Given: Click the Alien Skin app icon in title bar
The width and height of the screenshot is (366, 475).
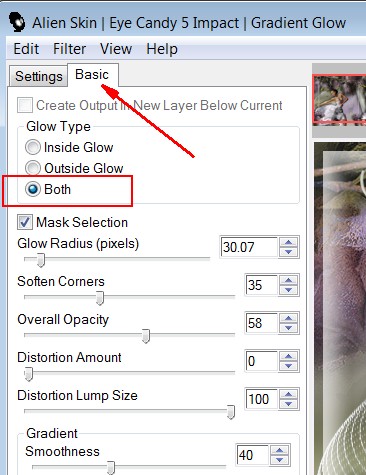Looking at the screenshot, I should [17, 22].
